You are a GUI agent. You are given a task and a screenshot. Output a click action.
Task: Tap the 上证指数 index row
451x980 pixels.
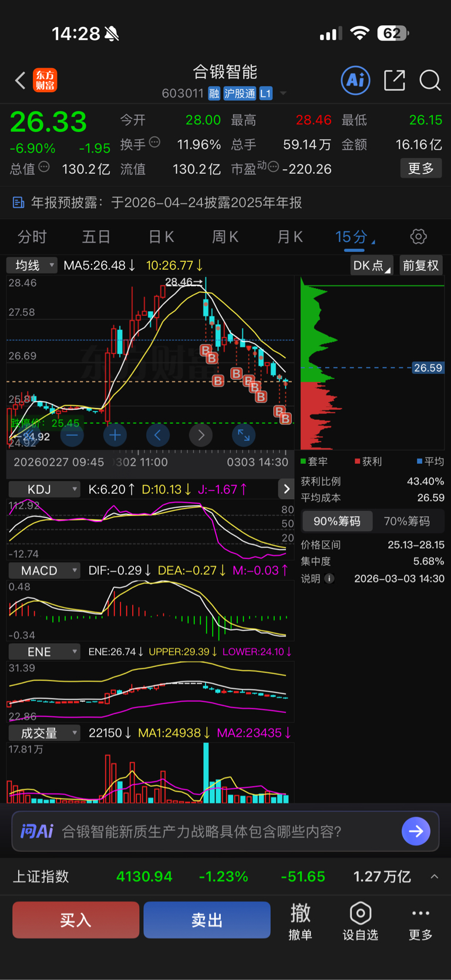click(x=225, y=877)
